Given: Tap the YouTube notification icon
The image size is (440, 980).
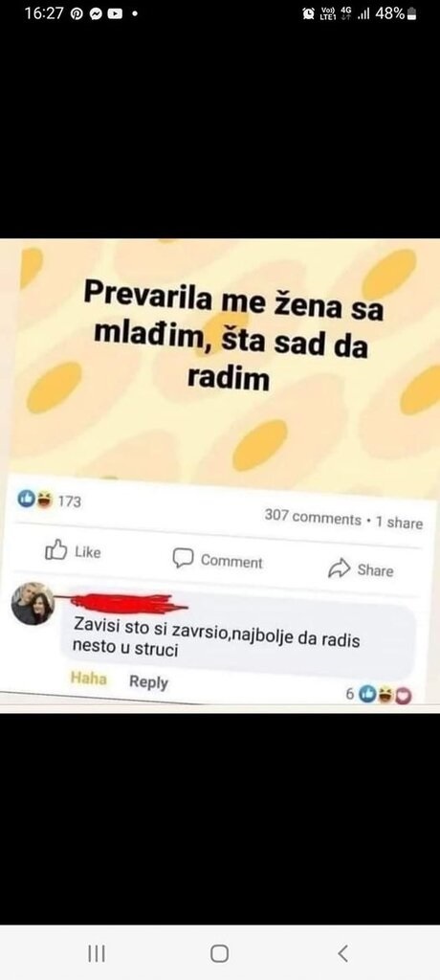Looking at the screenshot, I should point(115,13).
